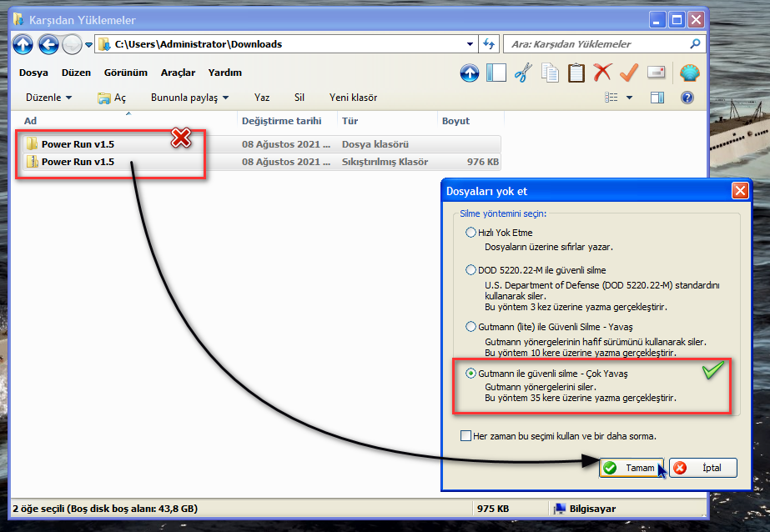The height and width of the screenshot is (532, 770).
Task: Click the Paste clipboard icon
Action: coord(576,73)
